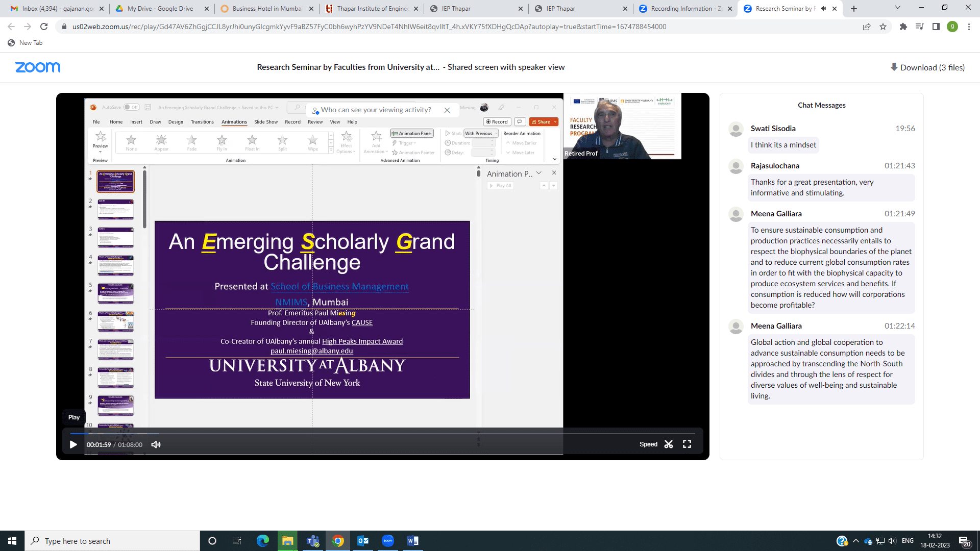Open the trim scissors tool
The height and width of the screenshot is (551, 980).
click(x=669, y=444)
